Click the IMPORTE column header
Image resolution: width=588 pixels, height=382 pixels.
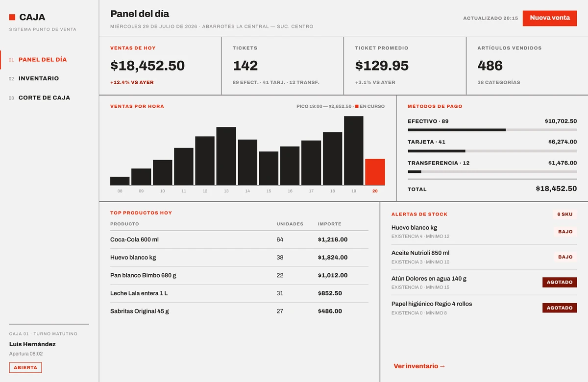[x=330, y=224]
